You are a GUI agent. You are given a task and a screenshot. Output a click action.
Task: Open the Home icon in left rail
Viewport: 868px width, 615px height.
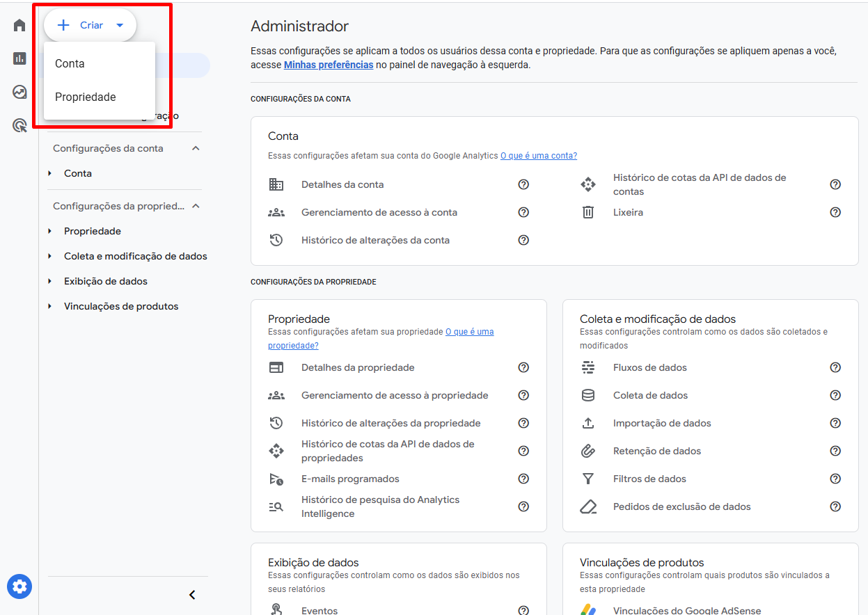coord(19,25)
